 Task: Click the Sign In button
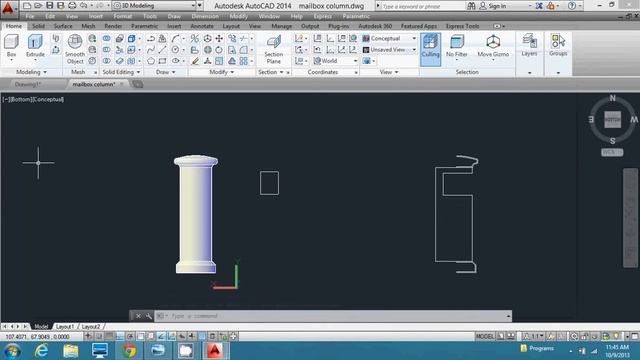[x=493, y=6]
